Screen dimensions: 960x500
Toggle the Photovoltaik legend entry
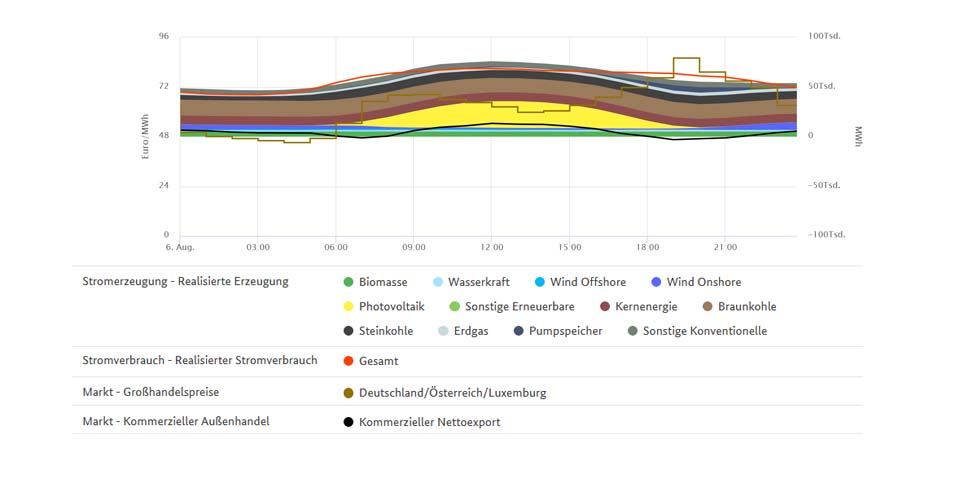(x=384, y=307)
